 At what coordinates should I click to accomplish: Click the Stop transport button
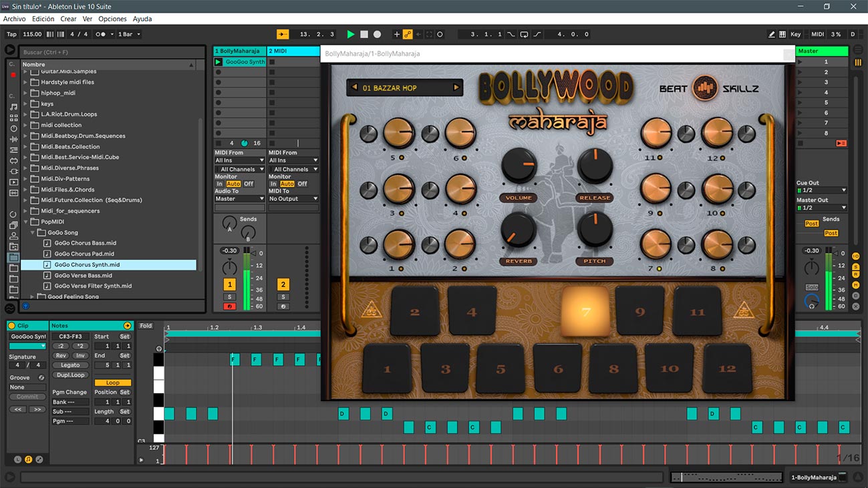click(x=364, y=34)
